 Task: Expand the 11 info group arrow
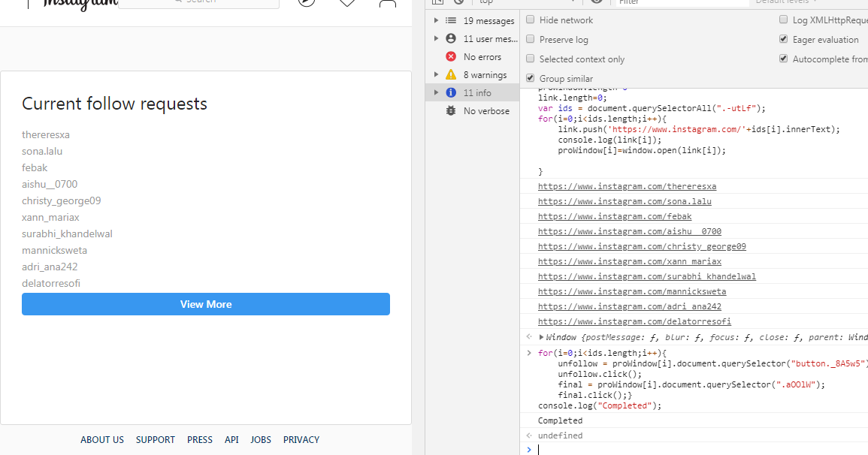436,92
